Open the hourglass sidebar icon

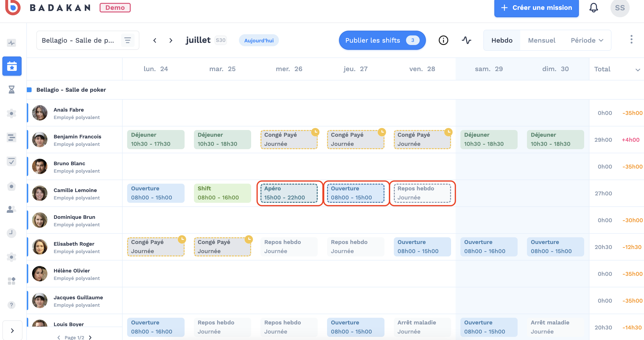click(x=11, y=89)
